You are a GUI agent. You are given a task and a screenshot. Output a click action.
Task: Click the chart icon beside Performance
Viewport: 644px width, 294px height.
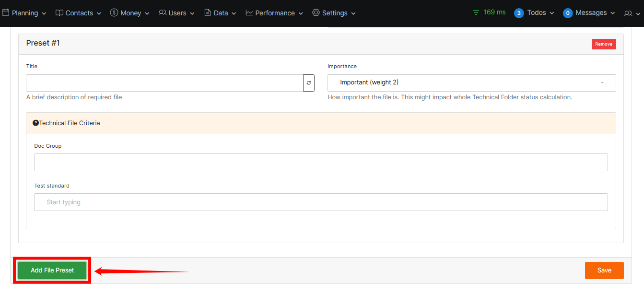point(249,13)
